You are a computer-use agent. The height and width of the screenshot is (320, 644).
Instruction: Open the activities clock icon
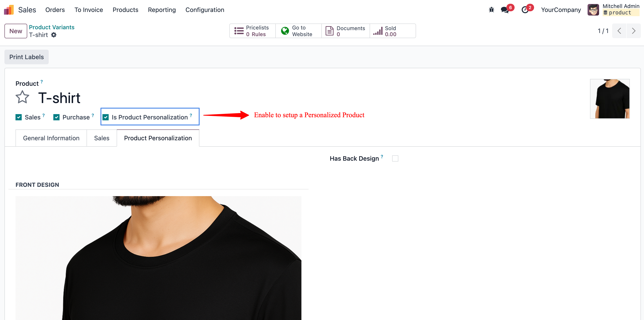pos(525,10)
